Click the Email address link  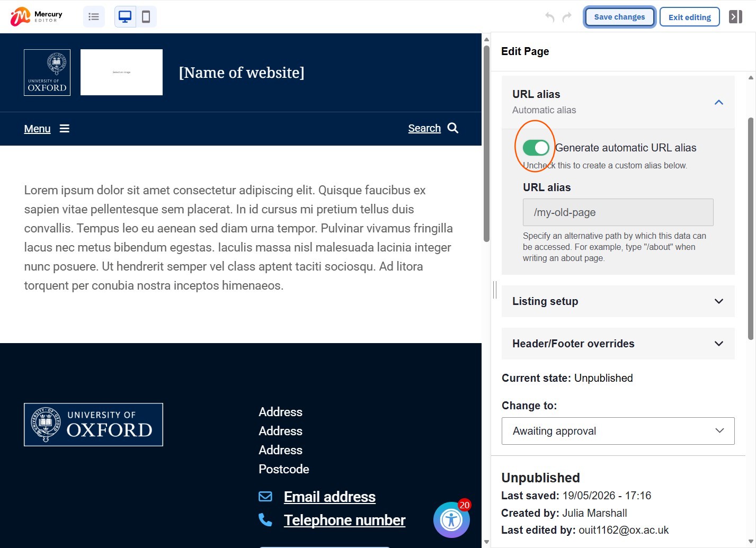(x=330, y=497)
